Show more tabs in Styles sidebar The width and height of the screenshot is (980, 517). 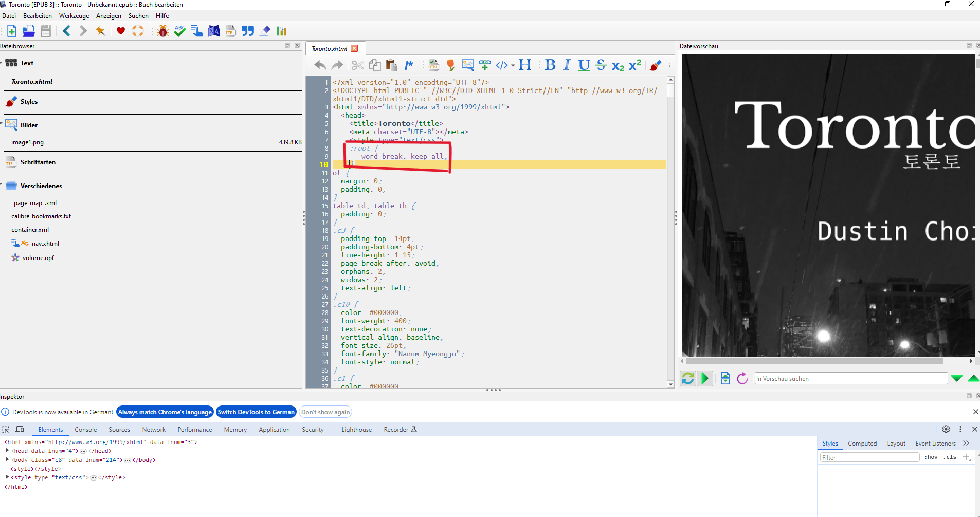pos(966,443)
